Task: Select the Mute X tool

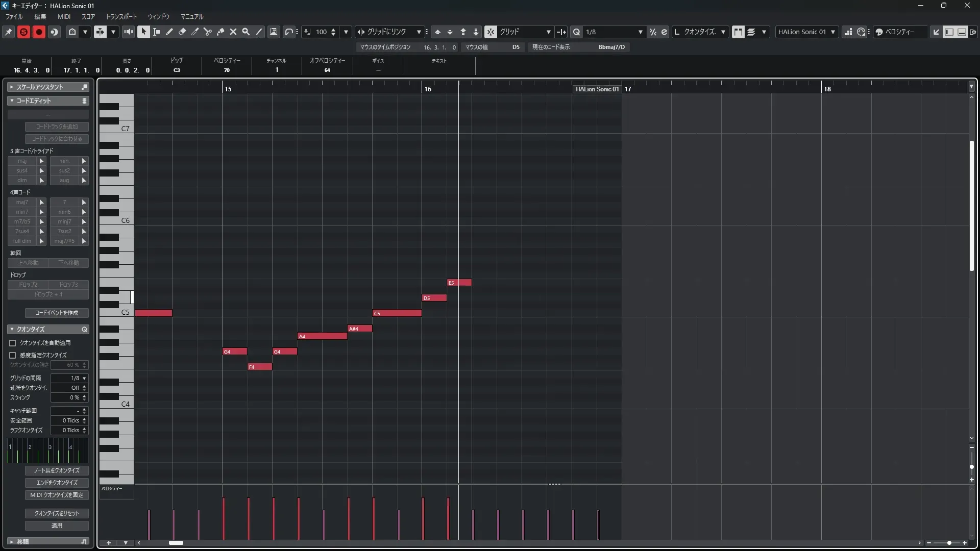Action: click(233, 32)
